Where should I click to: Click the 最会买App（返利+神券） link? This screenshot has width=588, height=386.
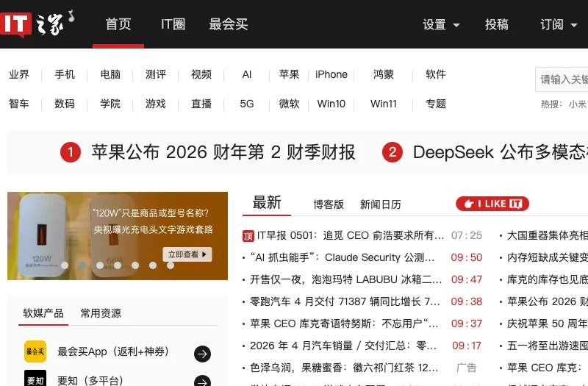113,352
